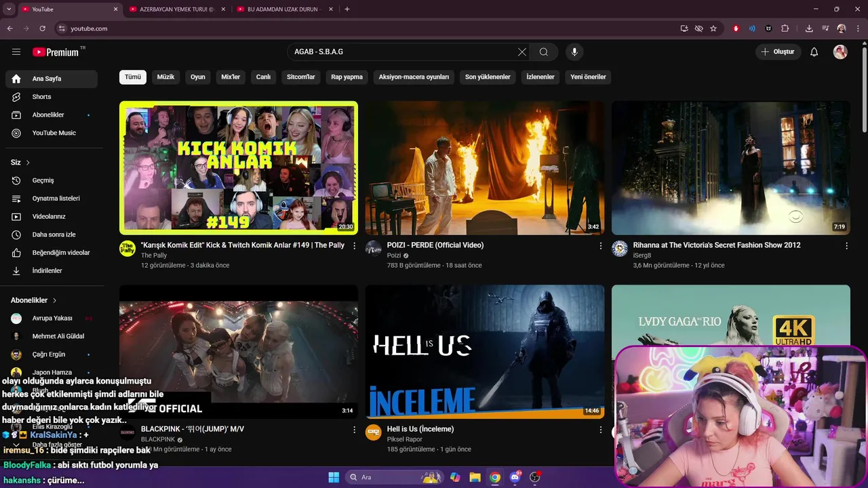
Task: Reload the page in Chrome
Action: click(x=42, y=28)
